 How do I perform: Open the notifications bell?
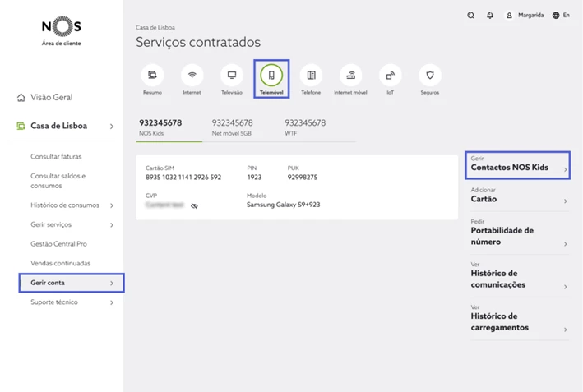click(x=490, y=15)
